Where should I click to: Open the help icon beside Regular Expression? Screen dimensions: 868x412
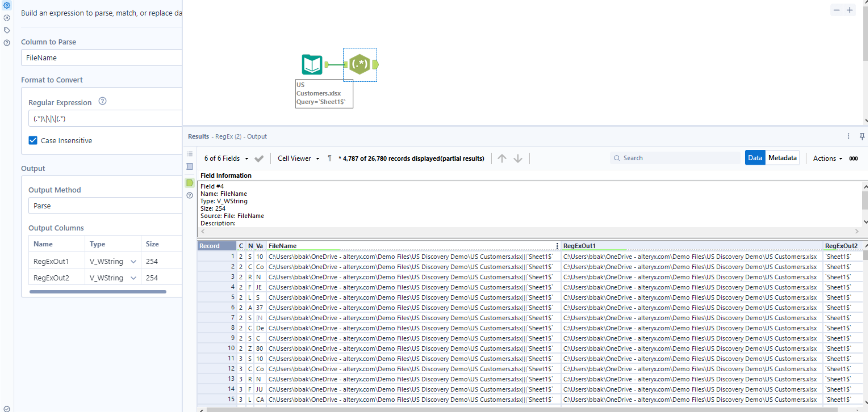102,101
